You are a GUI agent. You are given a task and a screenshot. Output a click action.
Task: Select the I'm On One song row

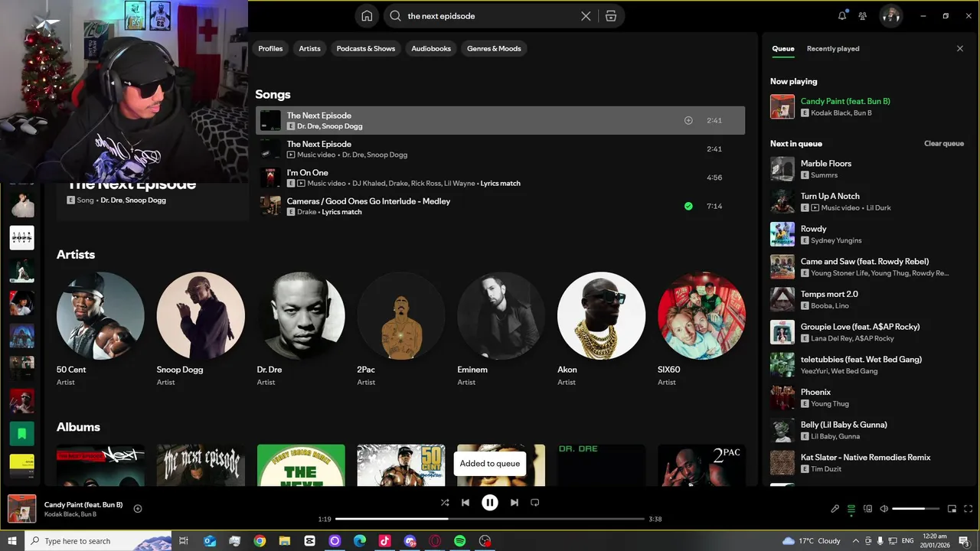pos(500,178)
